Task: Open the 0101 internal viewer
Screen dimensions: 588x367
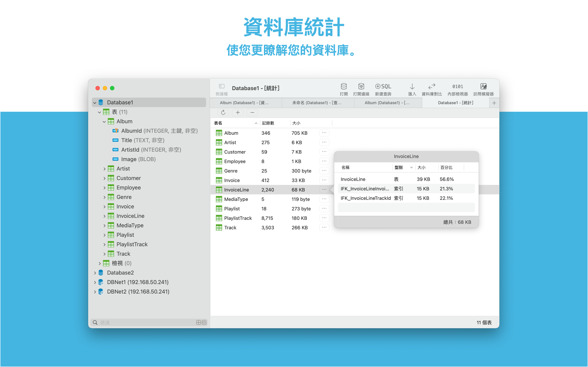Action: (x=458, y=87)
